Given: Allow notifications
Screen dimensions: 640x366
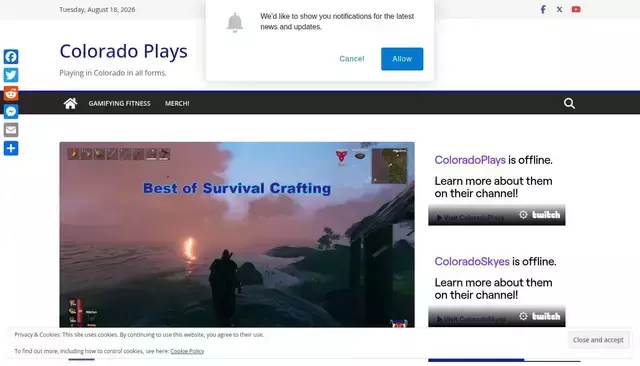Looking at the screenshot, I should pos(402,59).
